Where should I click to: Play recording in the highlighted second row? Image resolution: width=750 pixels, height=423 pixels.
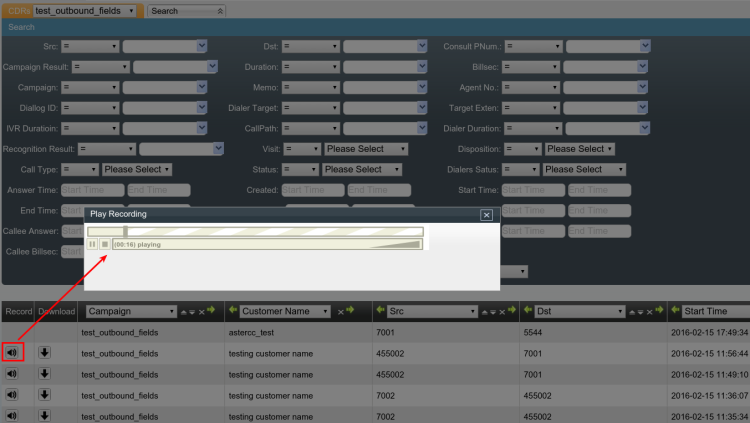[x=13, y=352]
